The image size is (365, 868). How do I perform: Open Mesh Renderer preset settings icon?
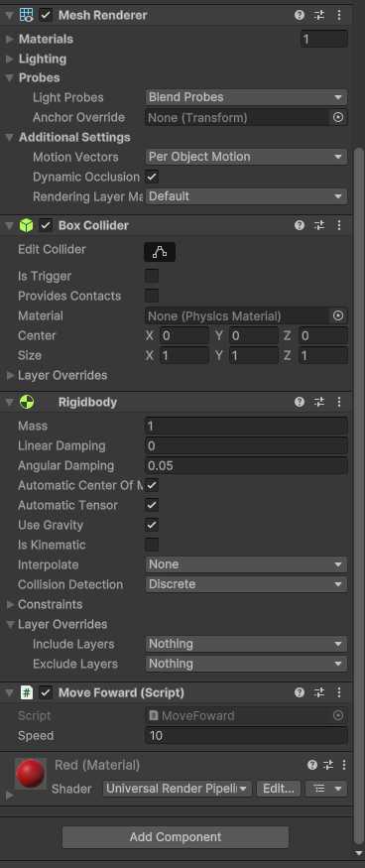(x=319, y=15)
